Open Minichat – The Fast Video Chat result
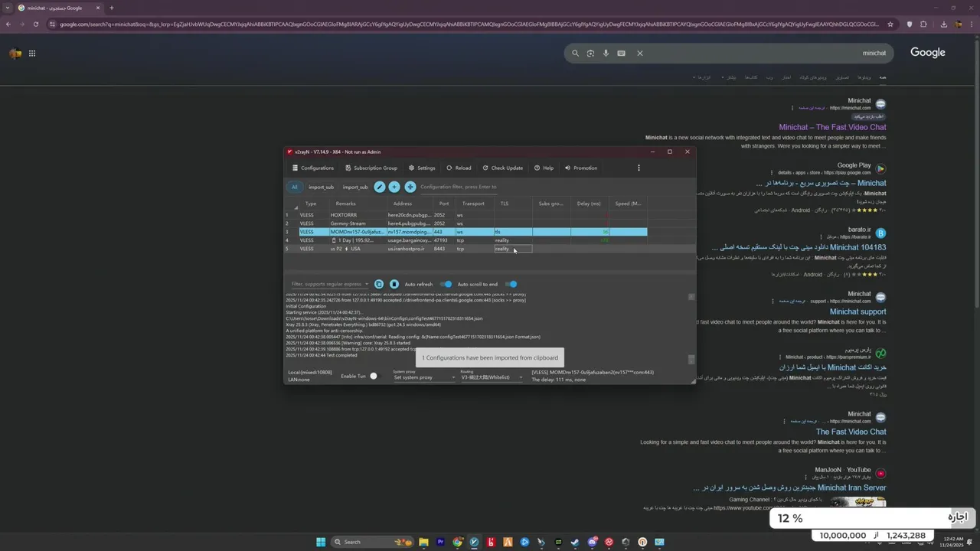 coord(832,127)
